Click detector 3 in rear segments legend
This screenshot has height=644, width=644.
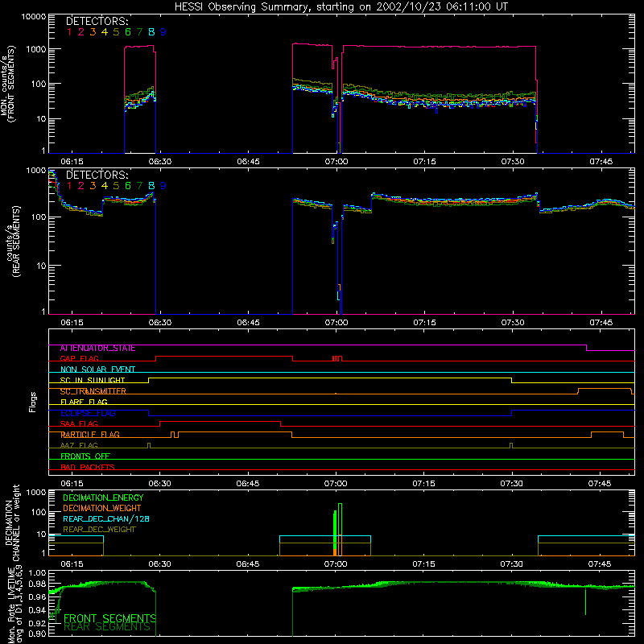93,186
